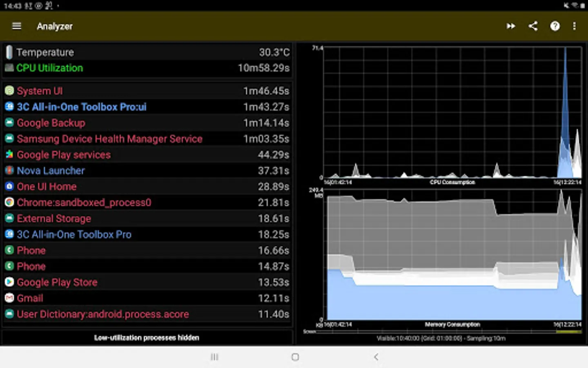Click the Phone icon in the 14.87s row
Viewport: 588px width, 368px height.
pos(9,266)
